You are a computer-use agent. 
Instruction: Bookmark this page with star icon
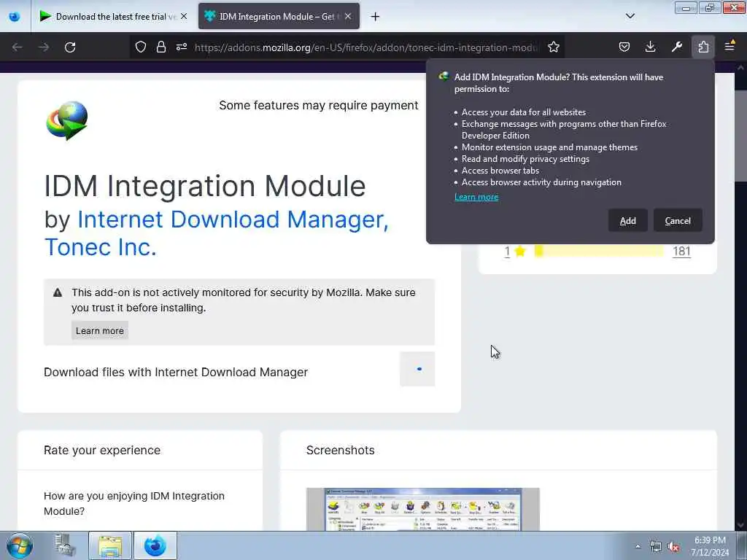pos(553,47)
